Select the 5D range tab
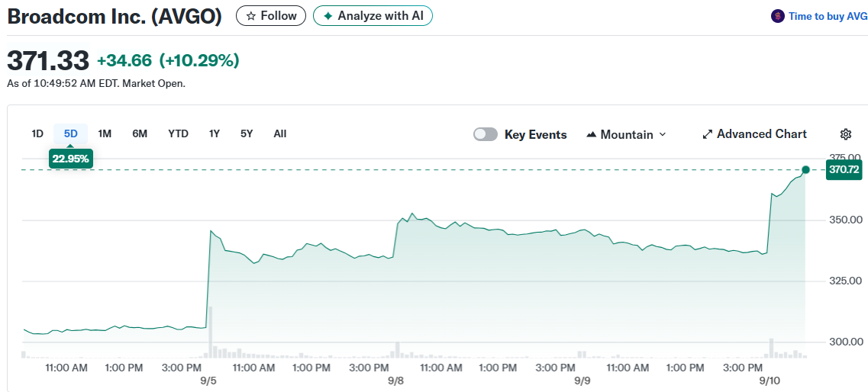The height and width of the screenshot is (392, 868). click(x=71, y=133)
